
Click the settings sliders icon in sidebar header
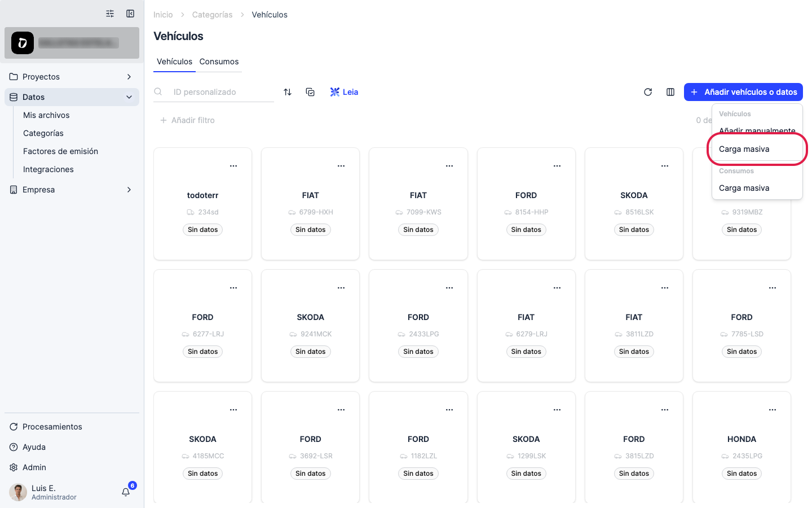point(110,14)
